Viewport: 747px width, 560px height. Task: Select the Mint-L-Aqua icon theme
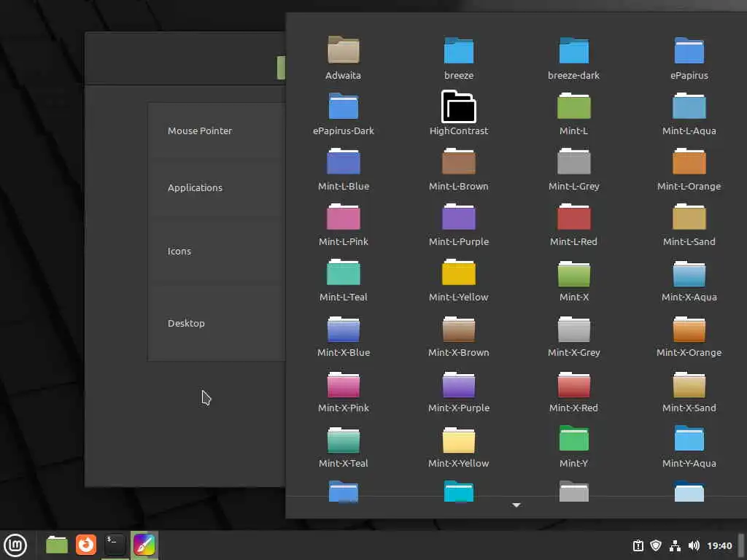click(689, 113)
